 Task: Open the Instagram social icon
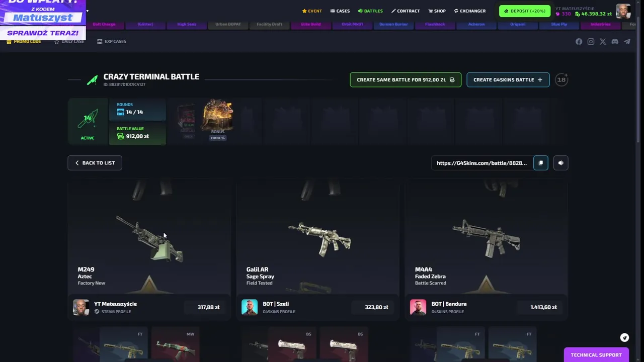pos(591,42)
